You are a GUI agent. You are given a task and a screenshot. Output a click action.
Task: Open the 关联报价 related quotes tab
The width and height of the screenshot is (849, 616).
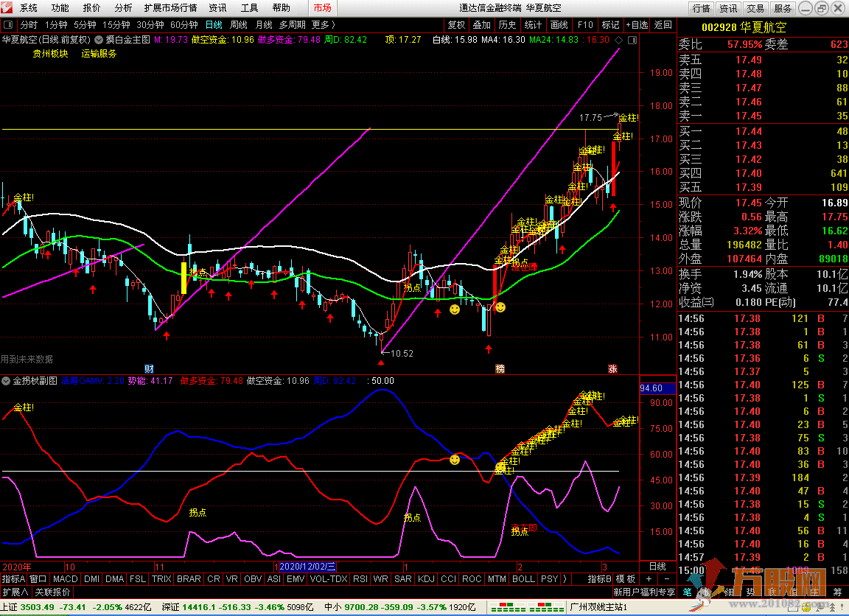click(52, 592)
